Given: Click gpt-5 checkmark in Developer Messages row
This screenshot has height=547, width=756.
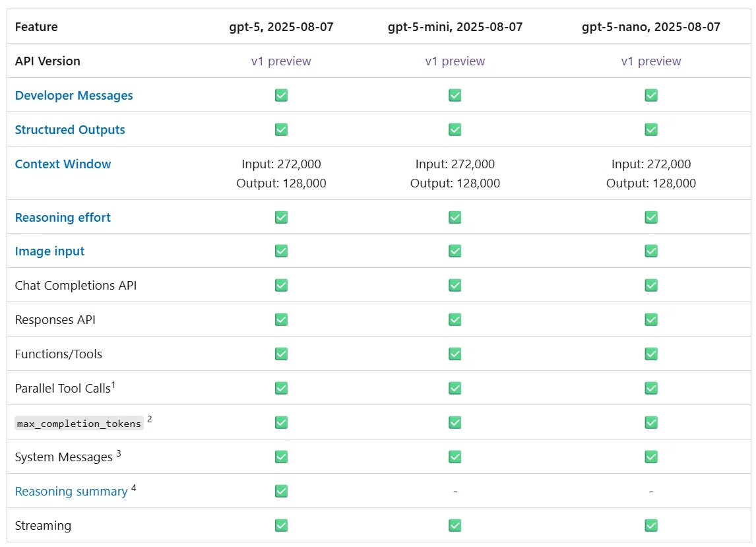Looking at the screenshot, I should 281,96.
